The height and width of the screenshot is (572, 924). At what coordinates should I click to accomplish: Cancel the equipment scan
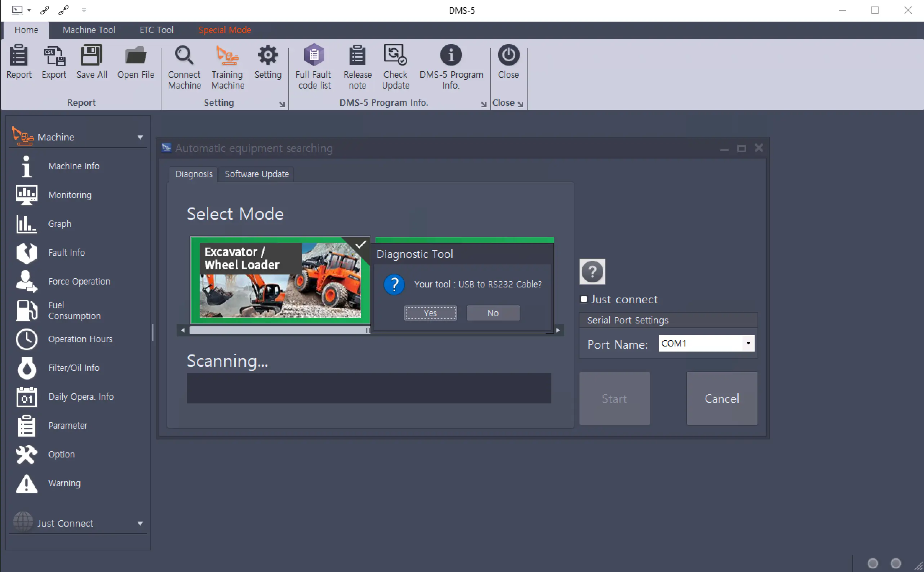tap(721, 398)
